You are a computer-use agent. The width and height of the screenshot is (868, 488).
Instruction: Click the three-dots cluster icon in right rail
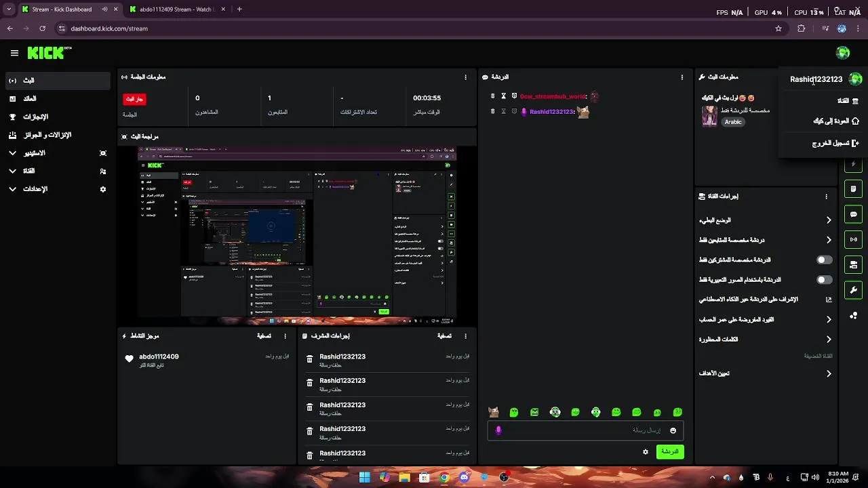853,316
